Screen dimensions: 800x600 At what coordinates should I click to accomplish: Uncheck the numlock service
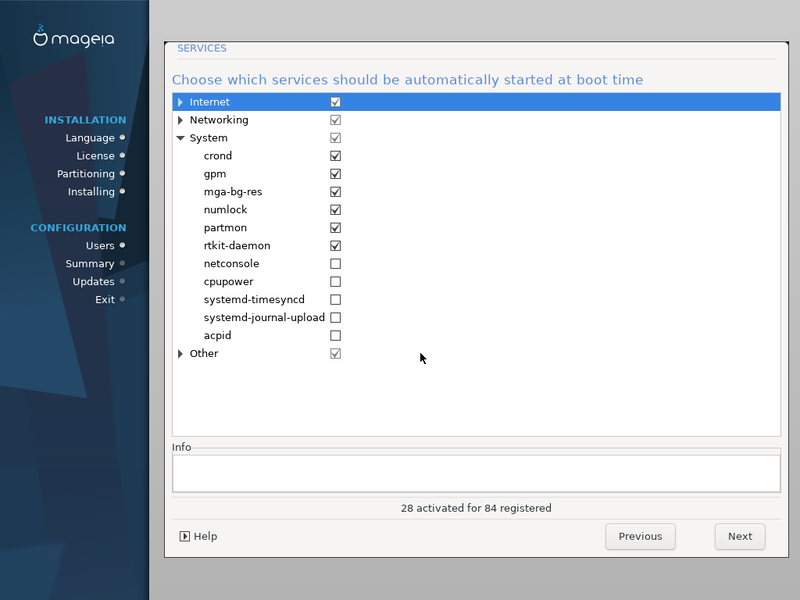tap(335, 210)
